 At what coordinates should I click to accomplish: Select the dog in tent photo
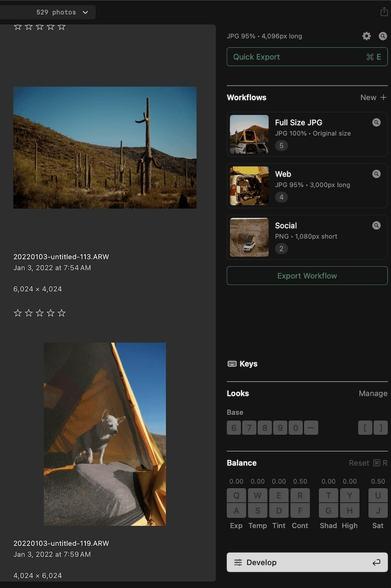(105, 434)
